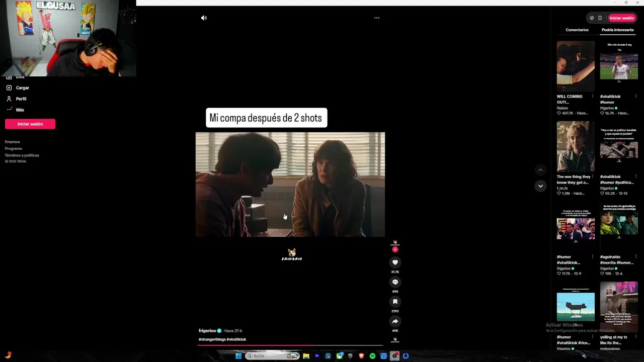The width and height of the screenshot is (644, 362).
Task: Save the video with the bookmark icon
Action: 395,301
